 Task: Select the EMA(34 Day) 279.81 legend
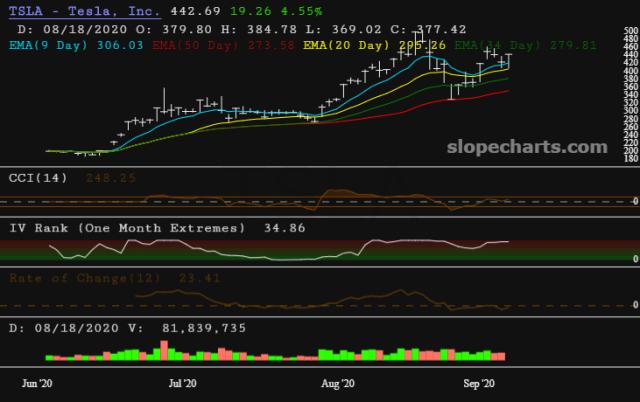pyautogui.click(x=526, y=45)
